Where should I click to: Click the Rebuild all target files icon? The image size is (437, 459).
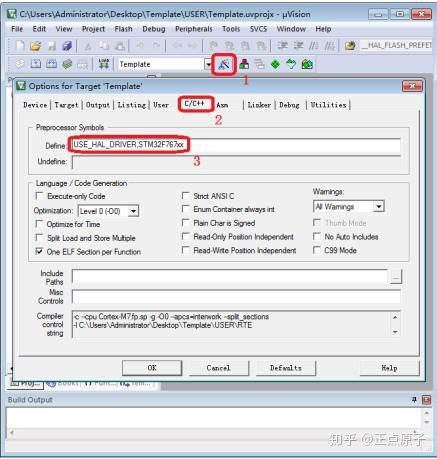pos(51,64)
